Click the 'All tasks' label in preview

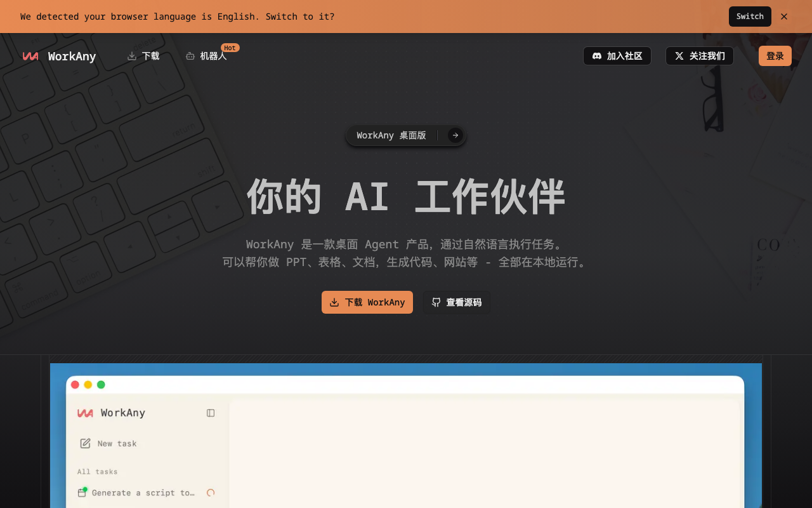click(98, 472)
